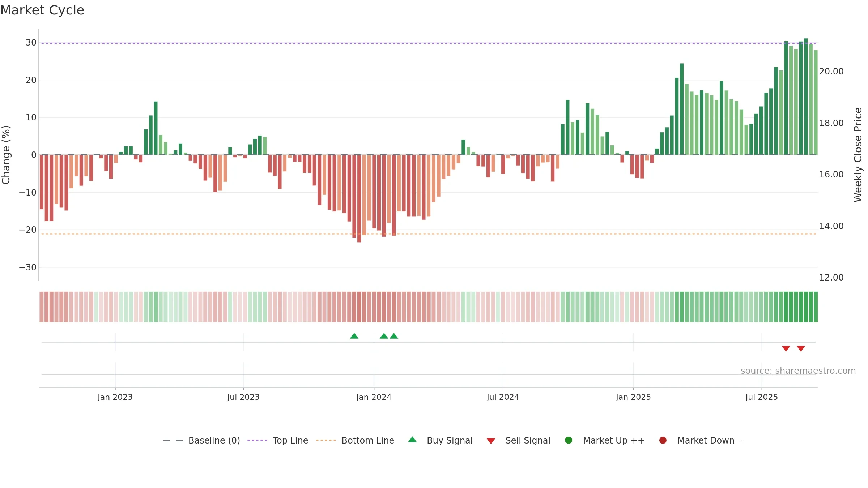Click the −10 tick label on left axis
Screen dimensions: 868x488
[x=28, y=193]
